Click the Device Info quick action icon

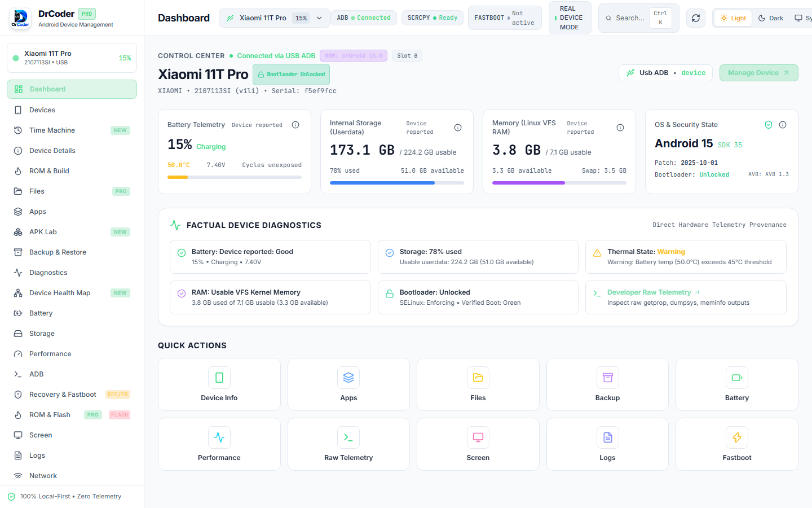coord(219,378)
